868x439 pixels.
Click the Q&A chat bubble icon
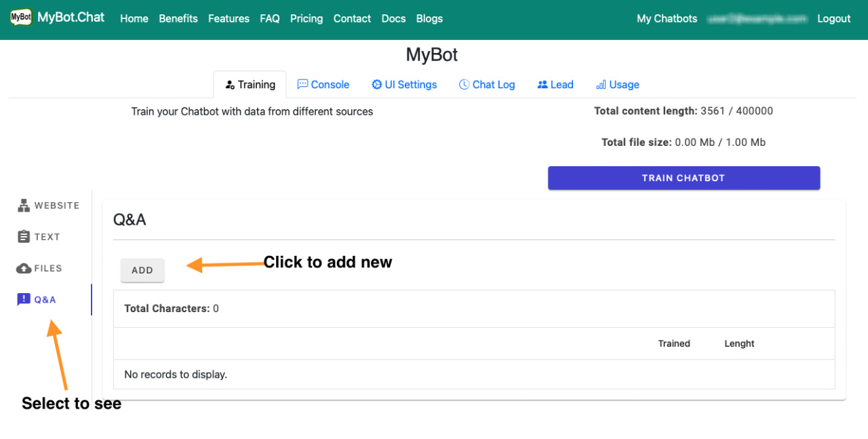coord(24,299)
